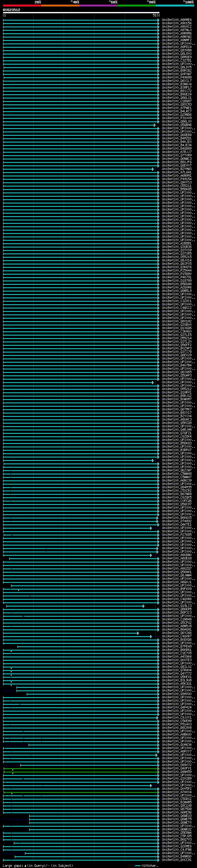Screen dimensions: 197x868
Task: Open hit UniRef100_A8HME4
Action: tap(176, 20)
